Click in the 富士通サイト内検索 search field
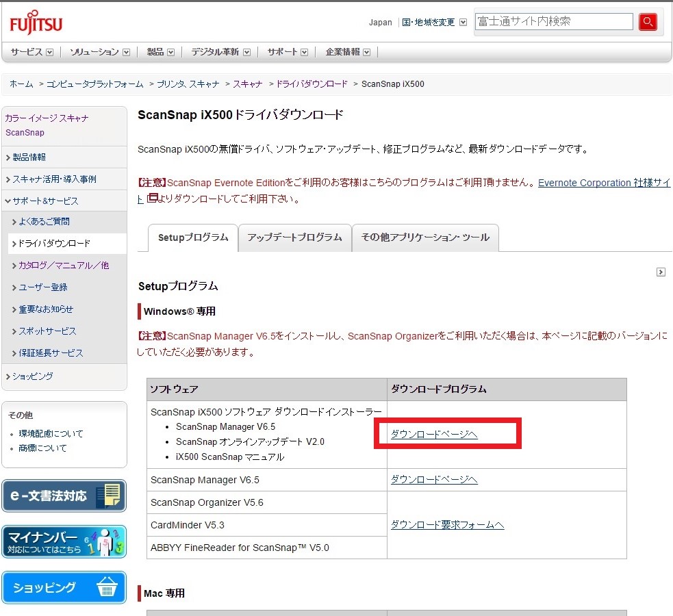Screen dimensions: 673x616 point(553,22)
